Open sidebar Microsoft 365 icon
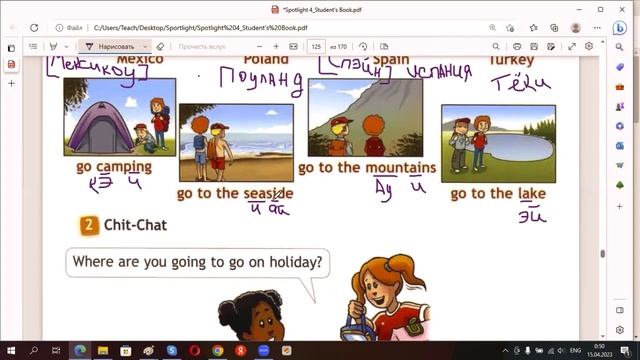Viewport: 640px width, 360px height. click(620, 126)
